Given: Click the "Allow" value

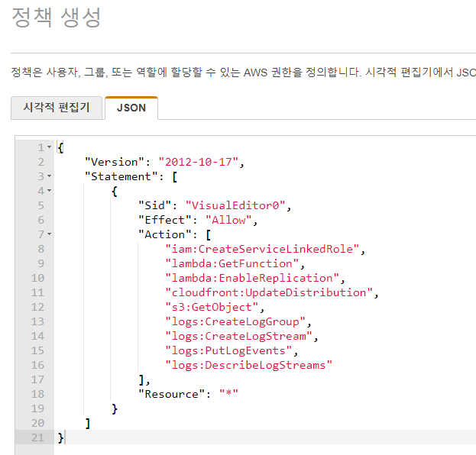Looking at the screenshot, I should 228,220.
